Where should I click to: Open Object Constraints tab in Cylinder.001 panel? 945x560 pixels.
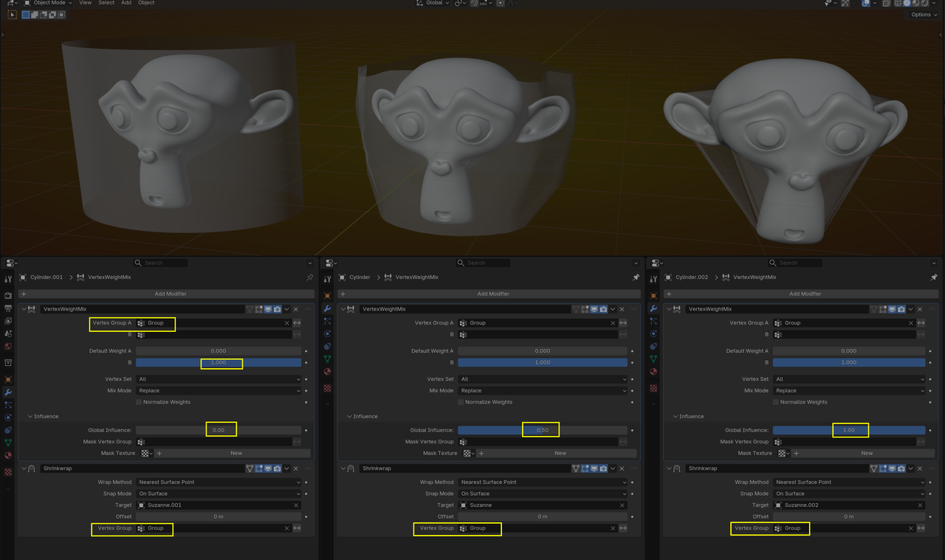[8, 430]
